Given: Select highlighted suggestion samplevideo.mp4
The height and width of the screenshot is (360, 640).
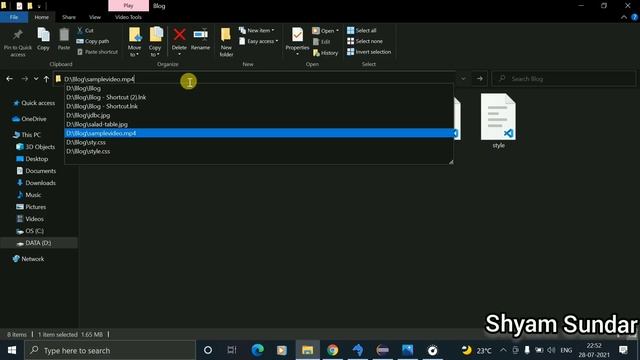Looking at the screenshot, I should click(259, 133).
